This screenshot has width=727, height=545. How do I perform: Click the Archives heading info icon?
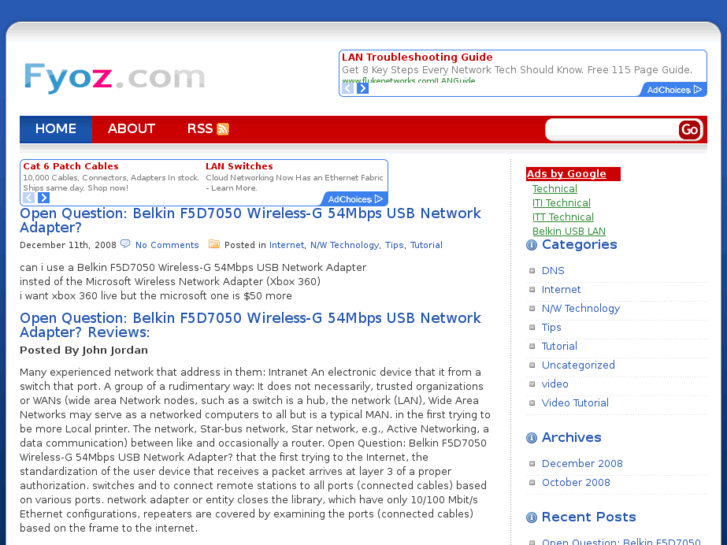[x=531, y=438]
